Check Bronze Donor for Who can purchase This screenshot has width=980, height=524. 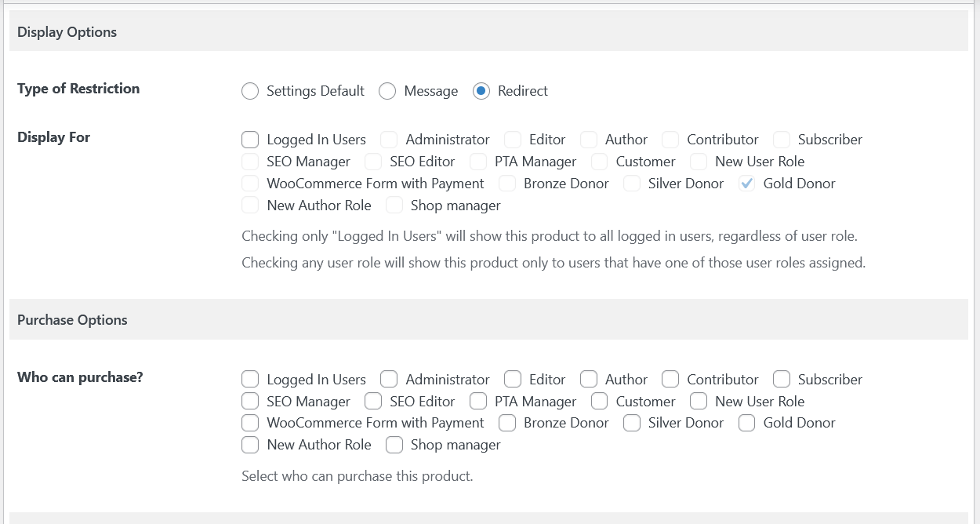tap(507, 423)
